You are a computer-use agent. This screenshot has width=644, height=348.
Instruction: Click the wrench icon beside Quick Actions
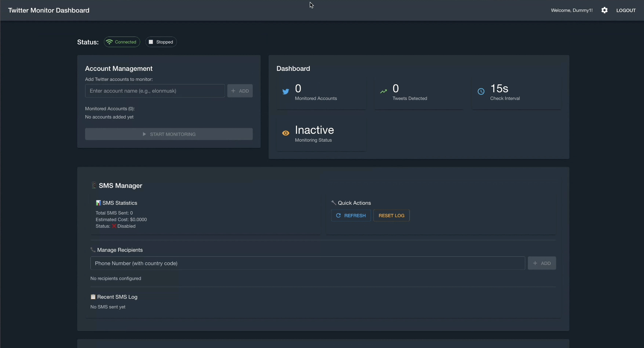pyautogui.click(x=334, y=203)
